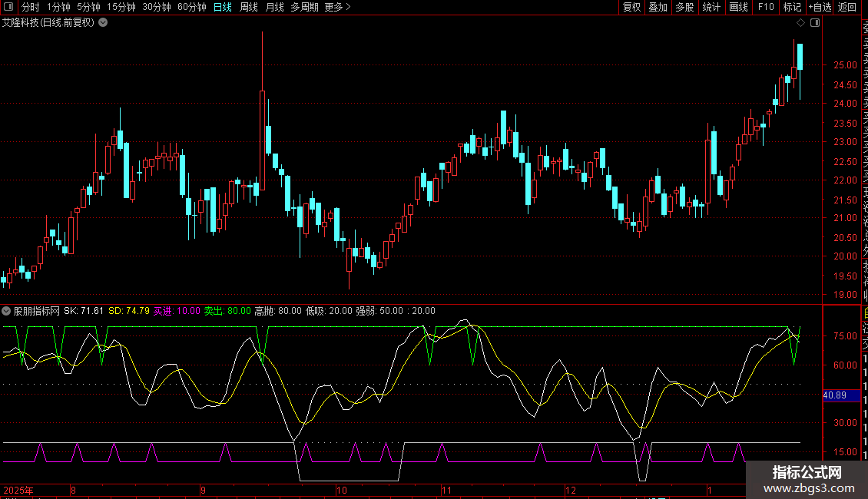The image size is (868, 499).
Task: Click the left sidebar panel toggle icon
Action: point(8,7)
